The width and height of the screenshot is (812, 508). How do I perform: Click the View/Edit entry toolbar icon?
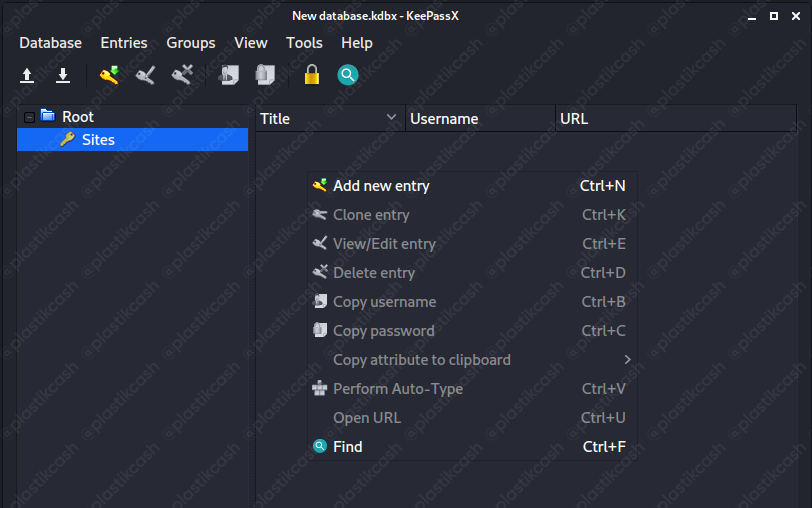click(146, 75)
